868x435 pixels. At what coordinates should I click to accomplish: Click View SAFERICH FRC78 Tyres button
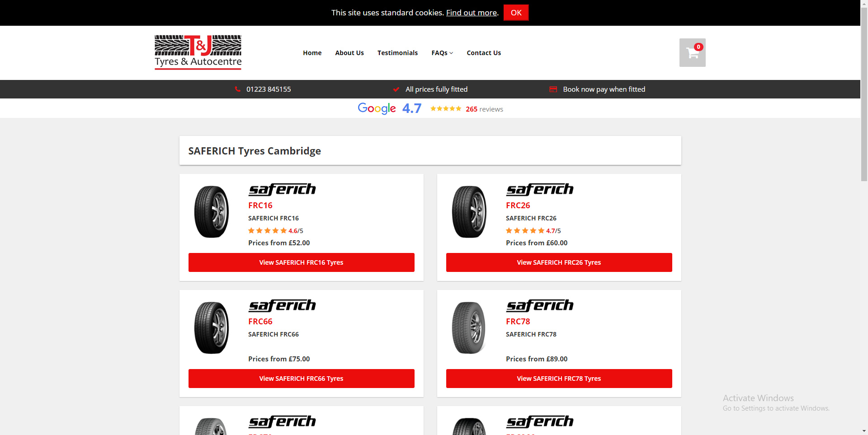559,379
